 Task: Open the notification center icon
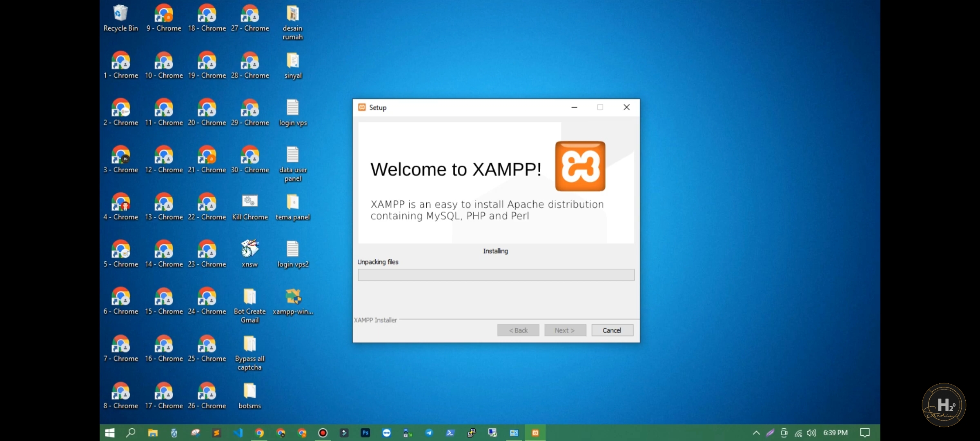(x=865, y=433)
